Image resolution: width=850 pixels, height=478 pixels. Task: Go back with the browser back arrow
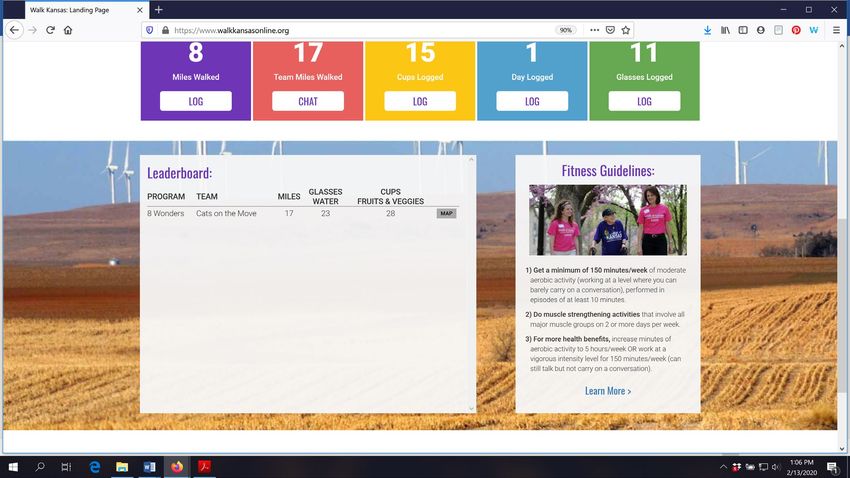tap(15, 30)
